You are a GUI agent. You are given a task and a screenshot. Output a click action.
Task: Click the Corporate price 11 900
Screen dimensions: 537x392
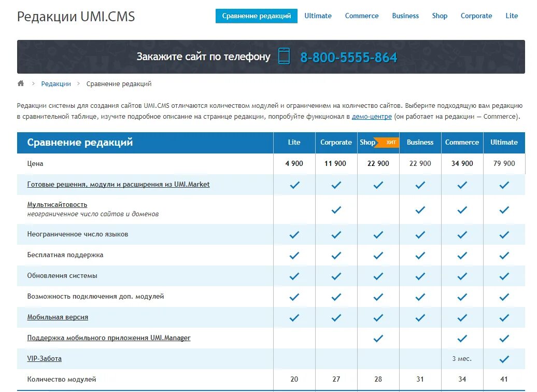coord(335,163)
